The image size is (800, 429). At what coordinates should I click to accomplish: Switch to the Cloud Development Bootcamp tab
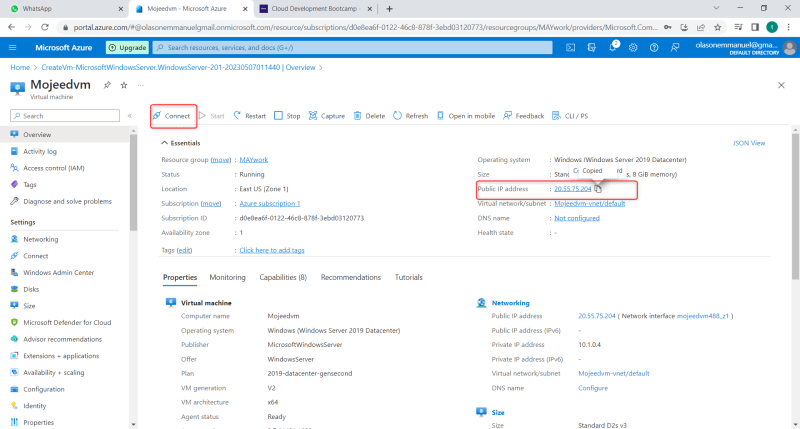click(315, 9)
